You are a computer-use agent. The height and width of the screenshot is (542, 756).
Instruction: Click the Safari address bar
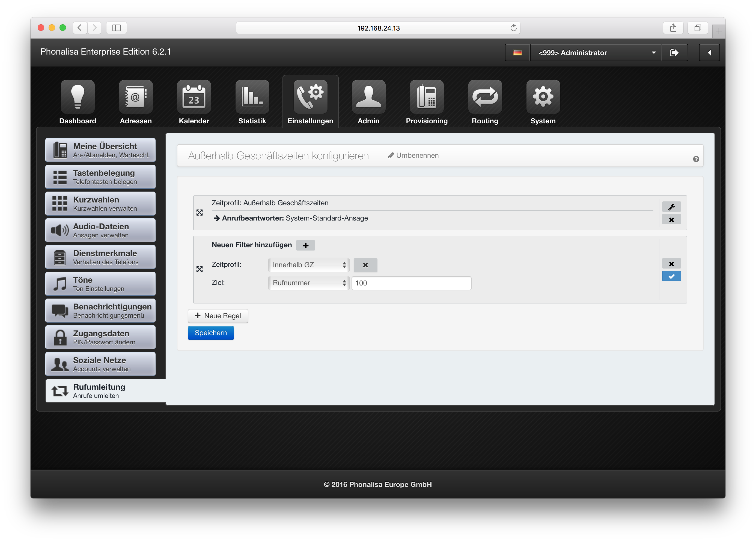point(378,28)
